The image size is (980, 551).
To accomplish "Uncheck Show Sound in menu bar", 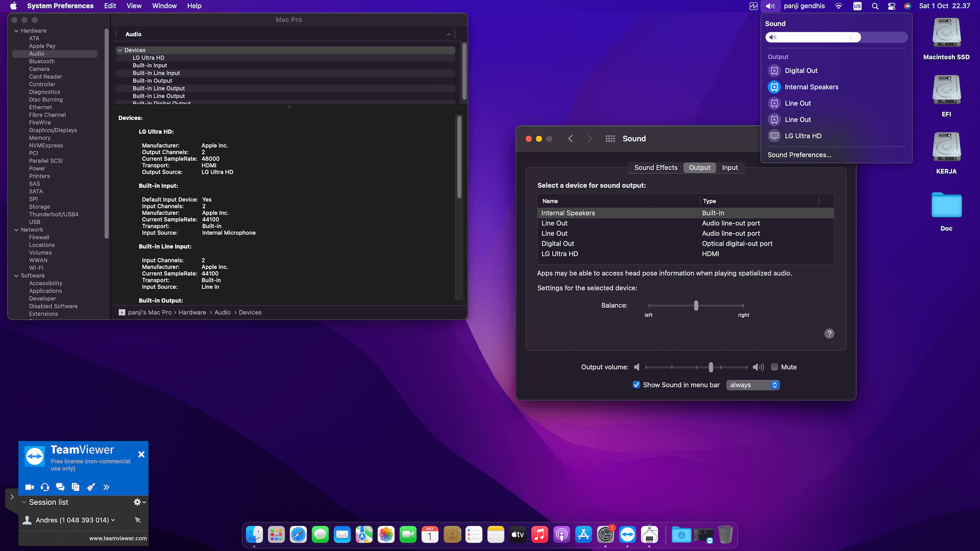I will [636, 385].
